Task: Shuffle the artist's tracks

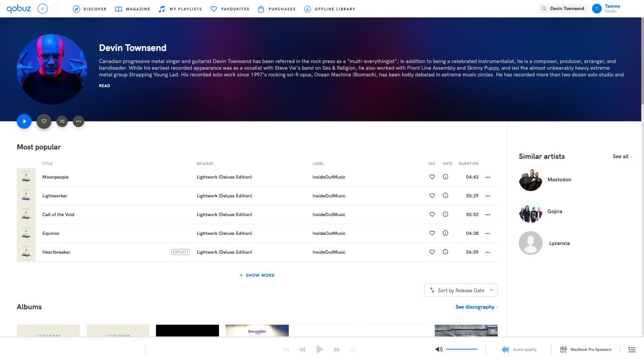Action: click(x=62, y=121)
